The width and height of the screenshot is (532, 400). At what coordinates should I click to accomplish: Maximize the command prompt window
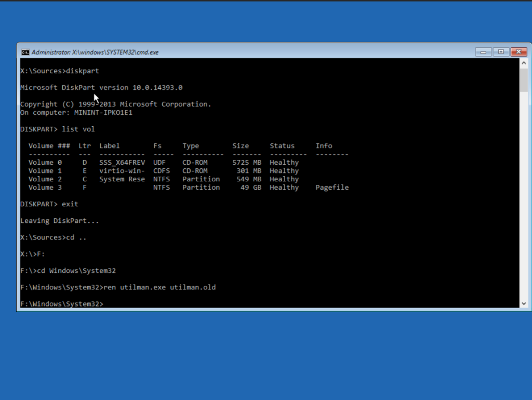(501, 52)
